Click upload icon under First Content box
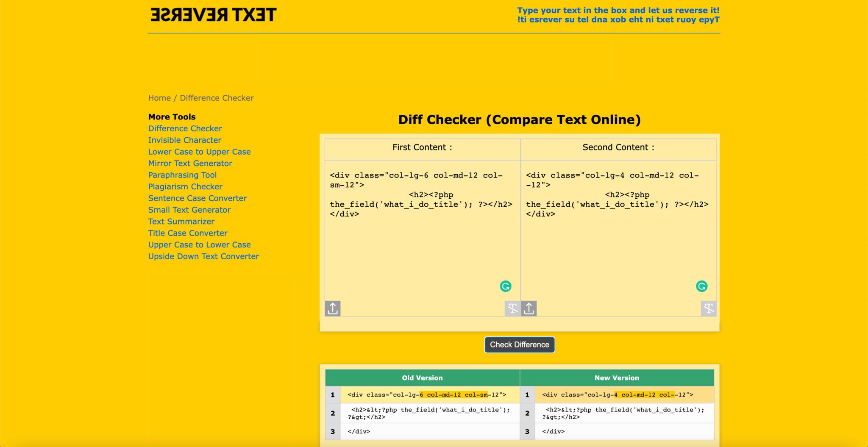868x447 pixels. tap(333, 308)
